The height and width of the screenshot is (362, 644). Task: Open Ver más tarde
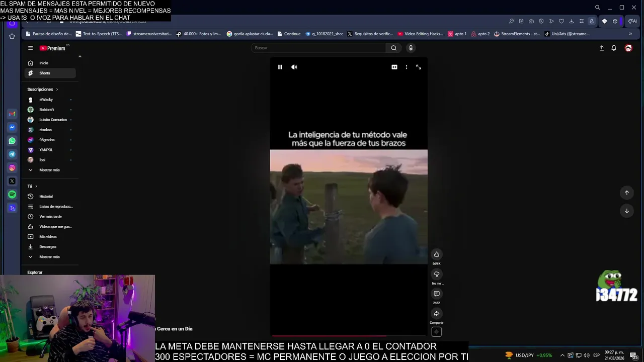tap(50, 217)
